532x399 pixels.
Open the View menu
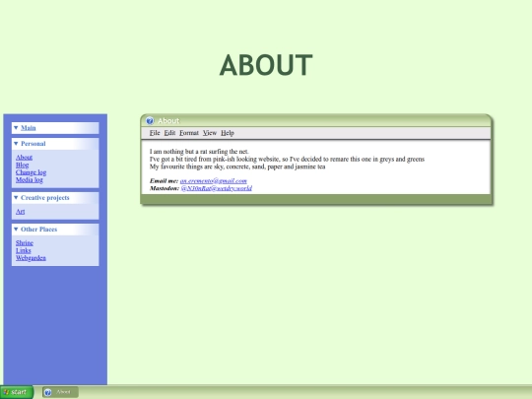210,133
